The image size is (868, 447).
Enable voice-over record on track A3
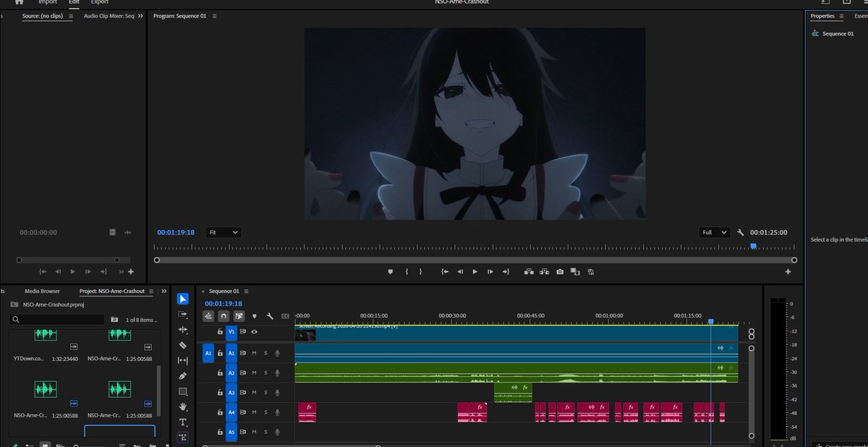click(277, 393)
